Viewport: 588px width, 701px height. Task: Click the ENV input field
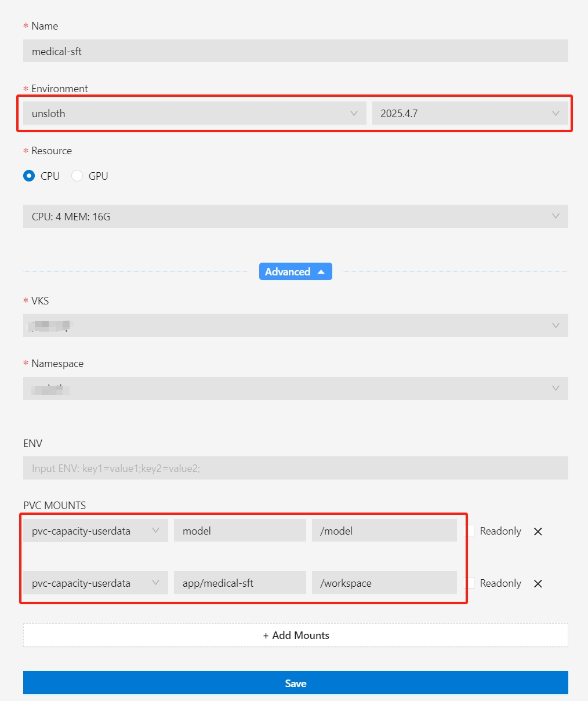[296, 467]
